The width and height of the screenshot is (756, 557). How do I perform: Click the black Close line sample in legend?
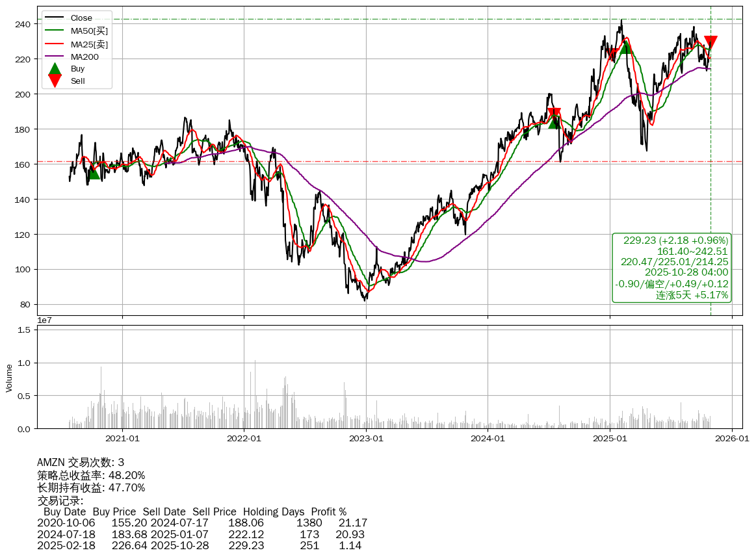[55, 18]
